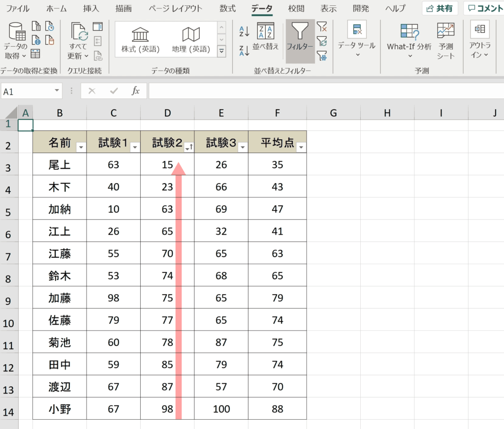
Task: Click the formula bar input field
Action: 326,91
